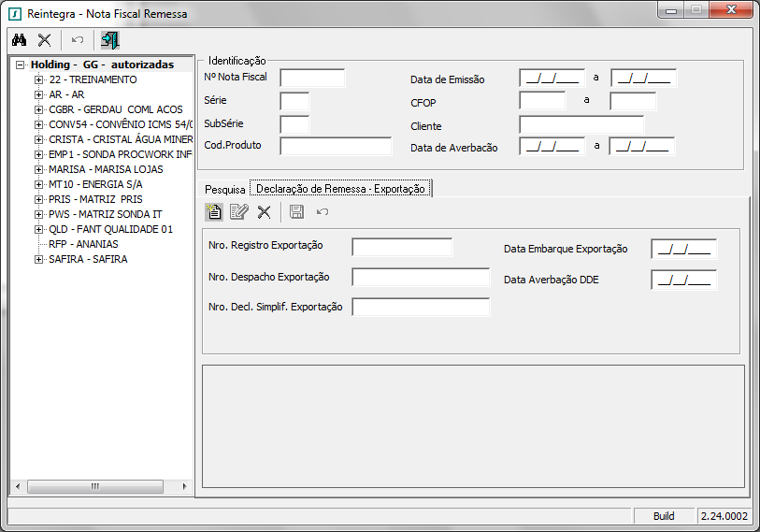The image size is (760, 532).
Task: Switch to the Pesquisa tab
Action: tap(223, 189)
